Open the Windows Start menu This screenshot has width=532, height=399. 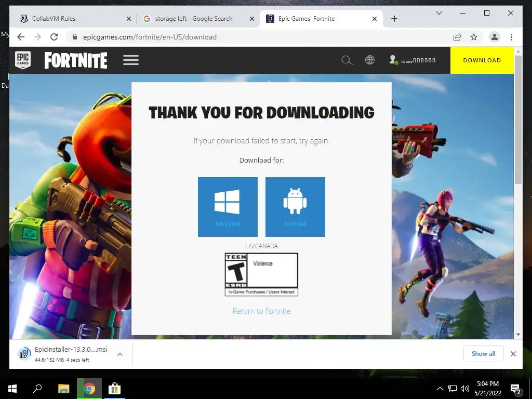point(12,389)
